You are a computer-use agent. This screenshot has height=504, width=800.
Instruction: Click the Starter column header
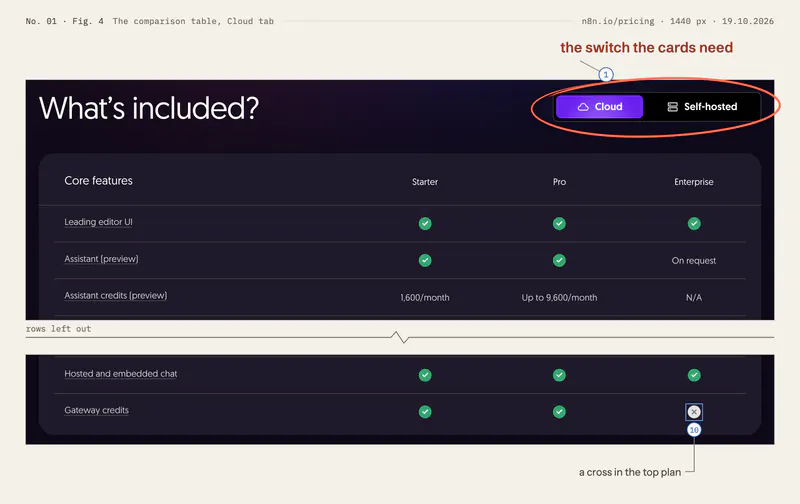pos(425,182)
